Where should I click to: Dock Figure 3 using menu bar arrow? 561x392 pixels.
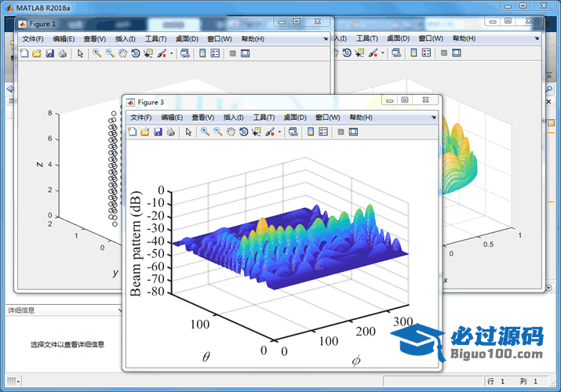(434, 118)
